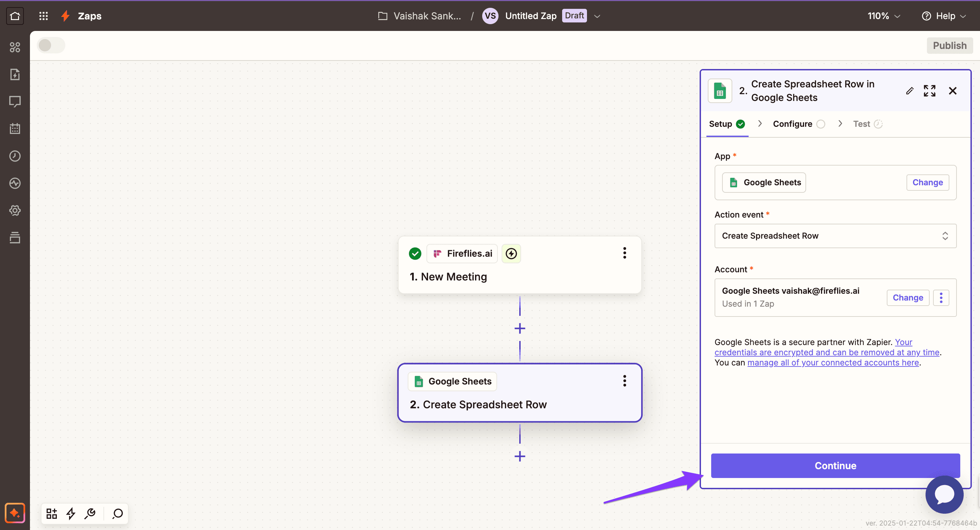Open the comments icon in sidebar
Screen dimensions: 980x530
click(x=15, y=102)
